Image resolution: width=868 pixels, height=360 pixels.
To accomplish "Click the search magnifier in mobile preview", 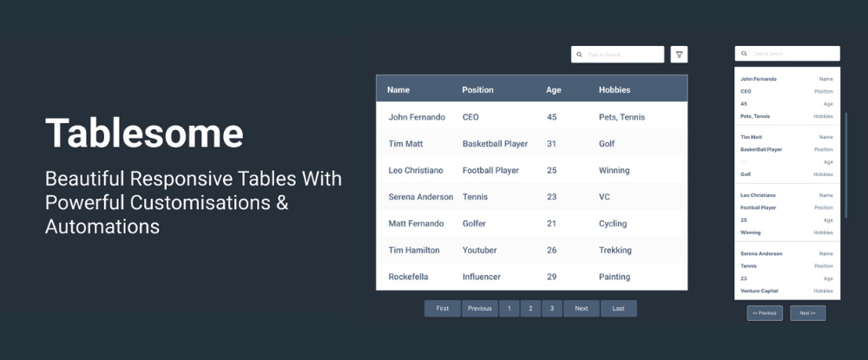I will 744,54.
